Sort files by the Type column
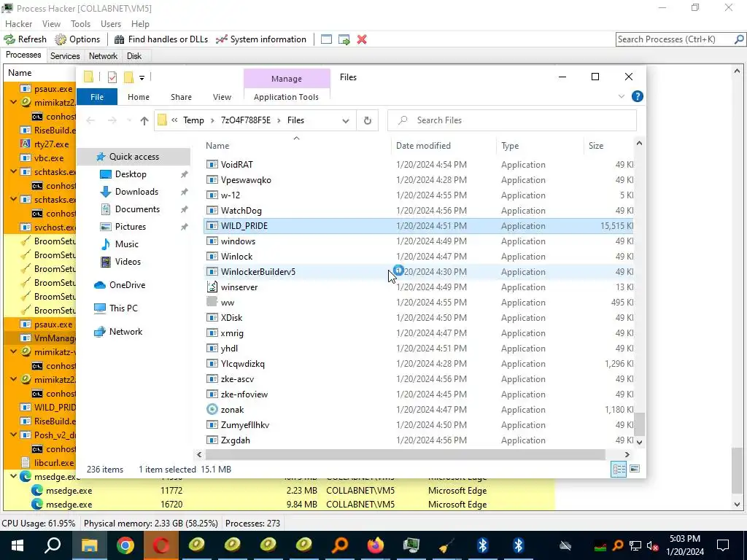The width and height of the screenshot is (747, 560). [510, 146]
